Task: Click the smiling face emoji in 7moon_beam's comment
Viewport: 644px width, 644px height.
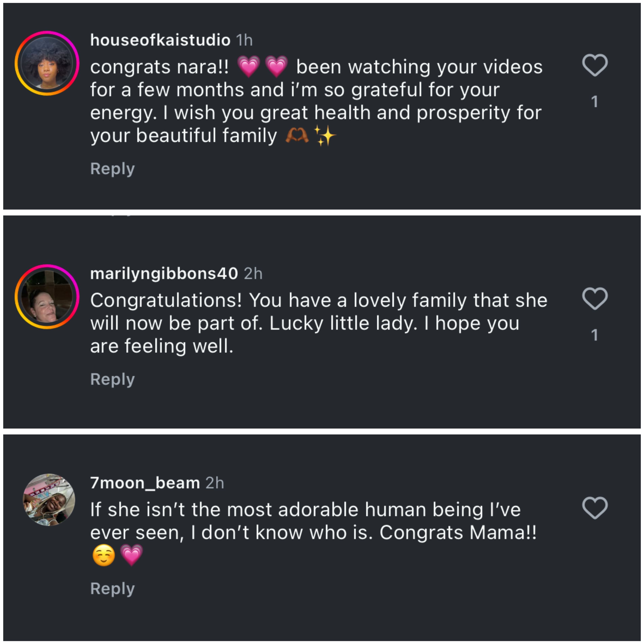Action: [104, 555]
